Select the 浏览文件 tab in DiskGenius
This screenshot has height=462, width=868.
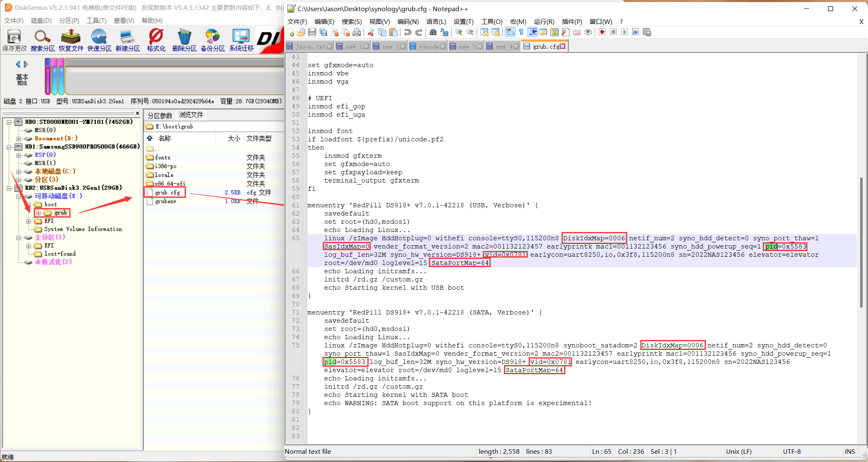(191, 115)
